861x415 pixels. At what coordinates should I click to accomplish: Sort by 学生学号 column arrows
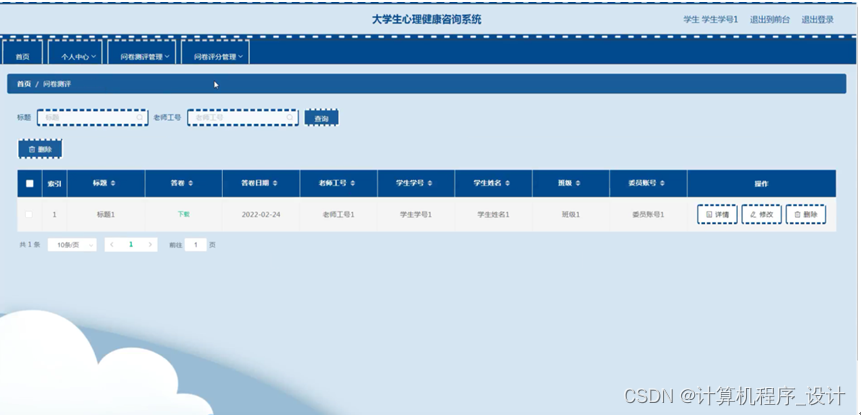point(430,183)
